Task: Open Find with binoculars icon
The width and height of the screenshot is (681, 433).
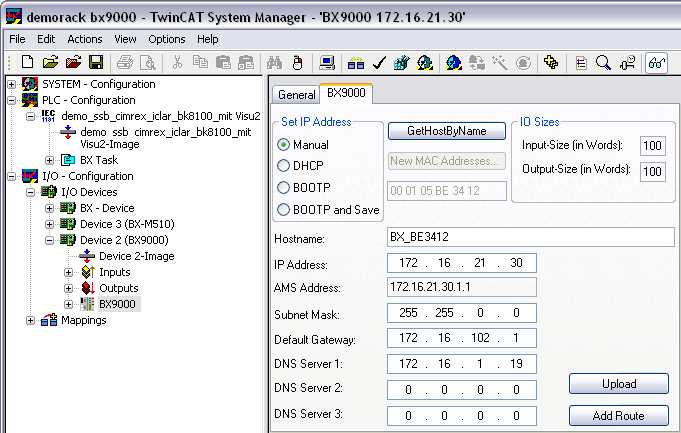Action: [274, 63]
